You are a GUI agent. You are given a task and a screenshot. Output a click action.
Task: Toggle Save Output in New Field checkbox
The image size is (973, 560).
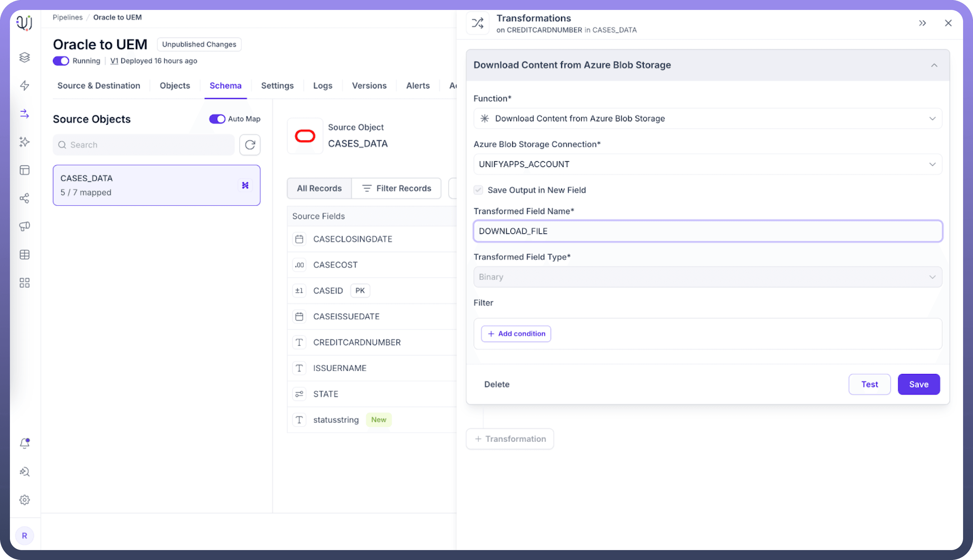point(478,190)
